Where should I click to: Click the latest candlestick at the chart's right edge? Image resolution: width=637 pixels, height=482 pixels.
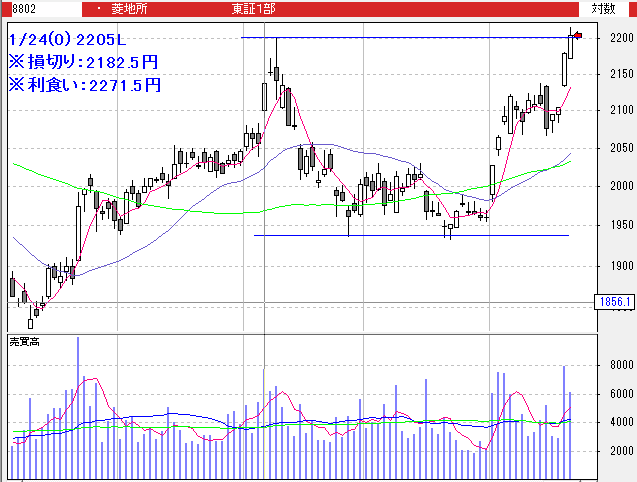pyautogui.click(x=571, y=46)
